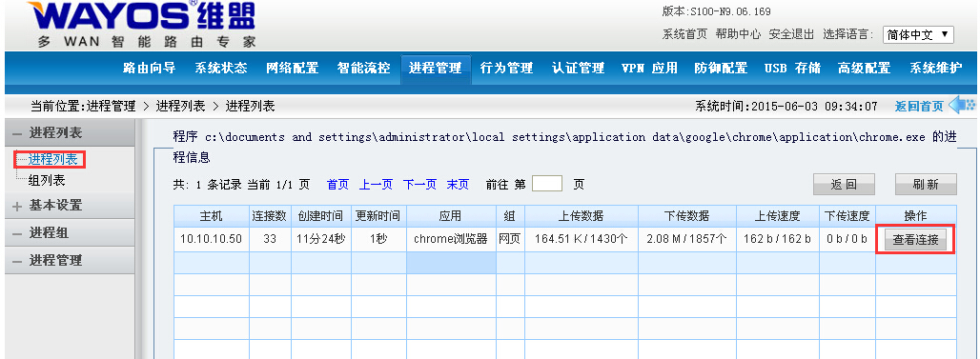Select 组列表 in the sidebar tree
This screenshot has width=980, height=359.
tap(47, 180)
